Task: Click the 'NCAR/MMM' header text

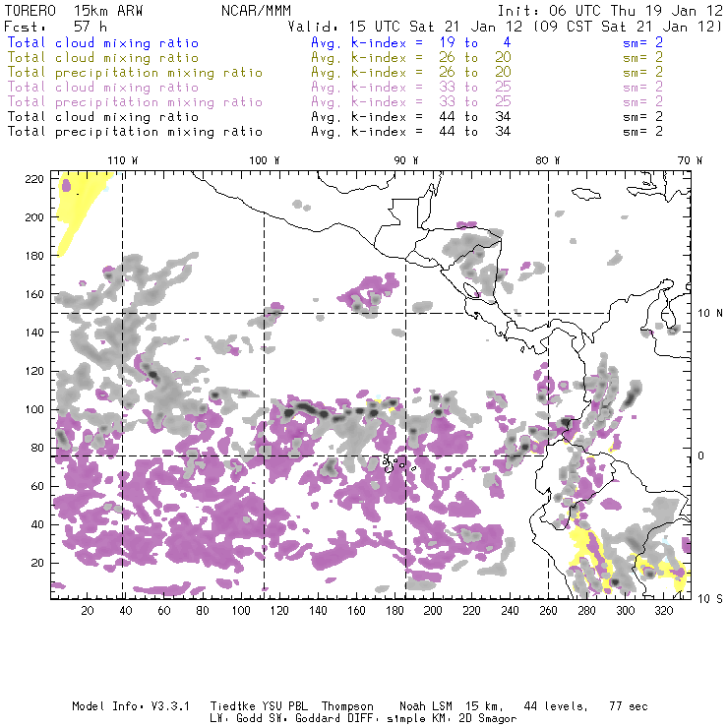Action: pyautogui.click(x=257, y=11)
